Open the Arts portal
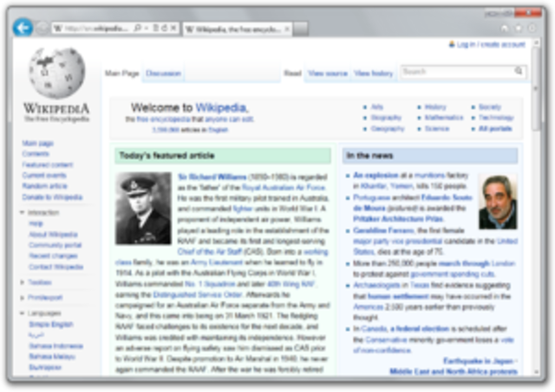Viewport: 555px width, 392px height. click(377, 107)
